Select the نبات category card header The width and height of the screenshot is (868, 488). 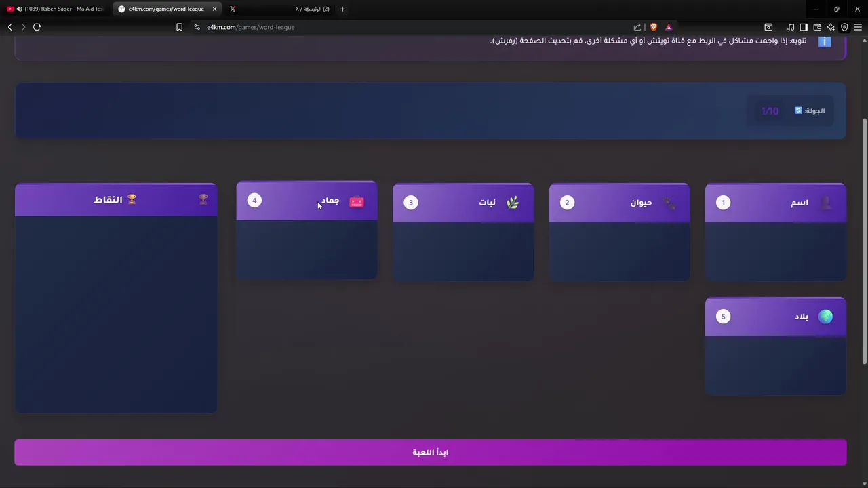point(463,203)
